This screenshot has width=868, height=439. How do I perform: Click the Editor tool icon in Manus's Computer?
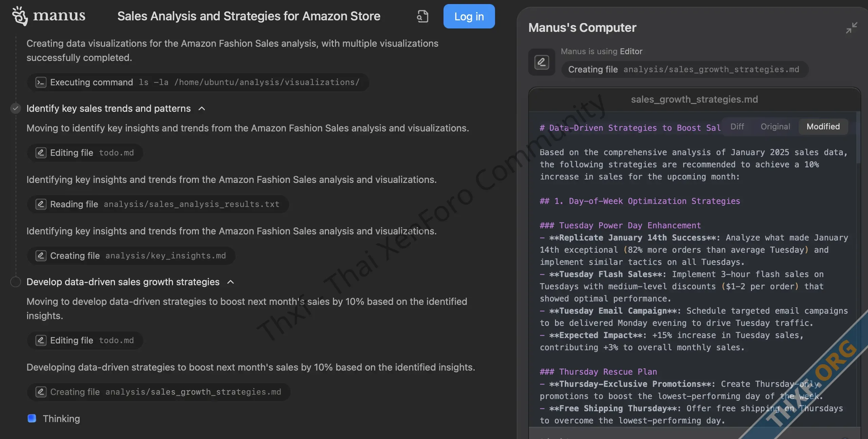541,62
